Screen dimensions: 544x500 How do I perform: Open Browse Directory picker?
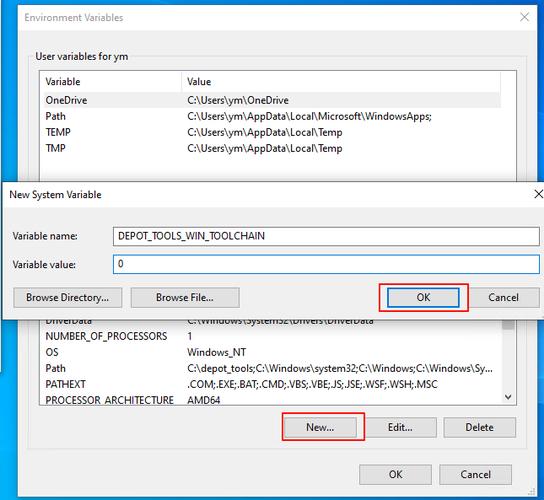click(x=68, y=297)
